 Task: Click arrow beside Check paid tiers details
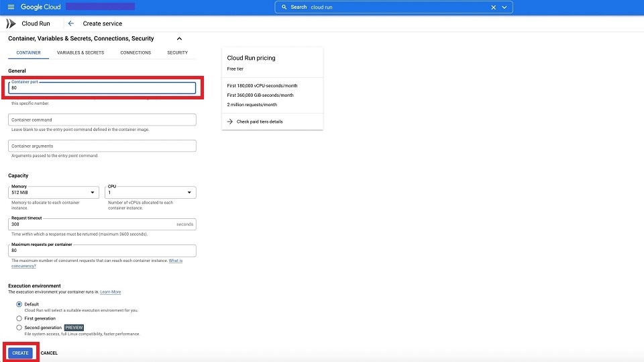pyautogui.click(x=229, y=122)
